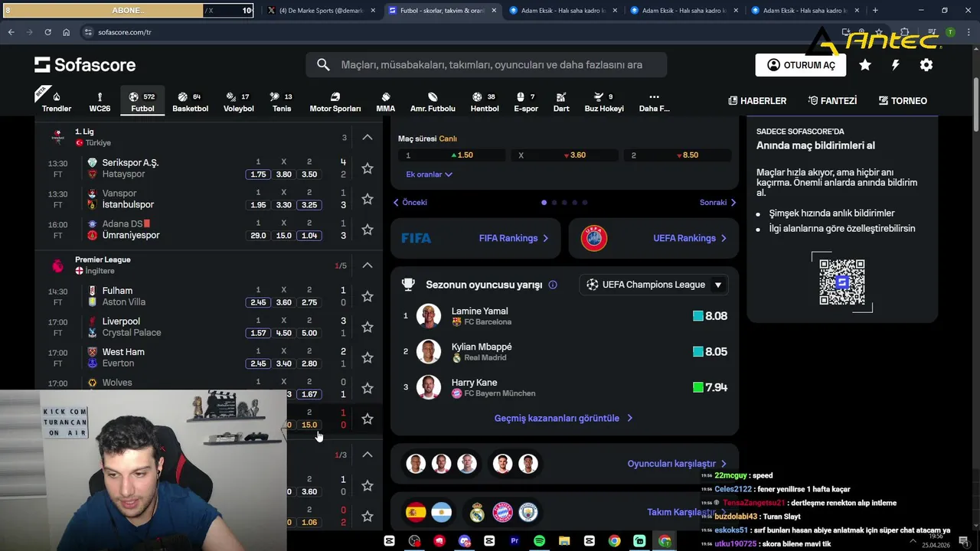Click the first carousel pagination dot
Viewport: 980px width, 551px height.
(544, 203)
